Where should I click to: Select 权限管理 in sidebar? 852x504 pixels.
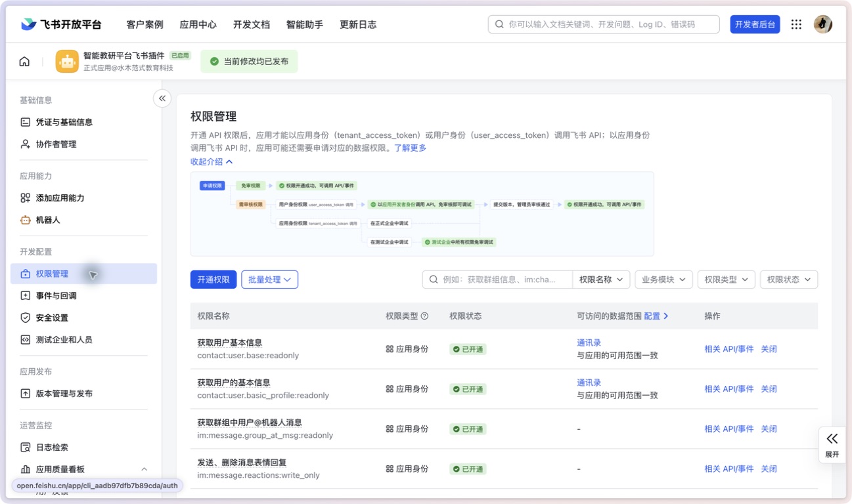83,274
